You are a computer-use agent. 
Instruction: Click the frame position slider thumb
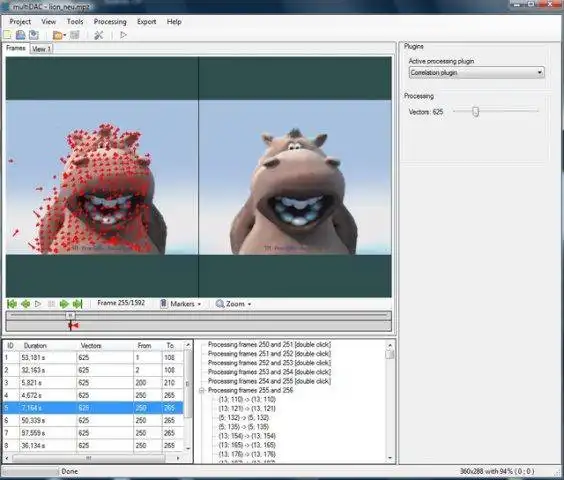point(70,316)
